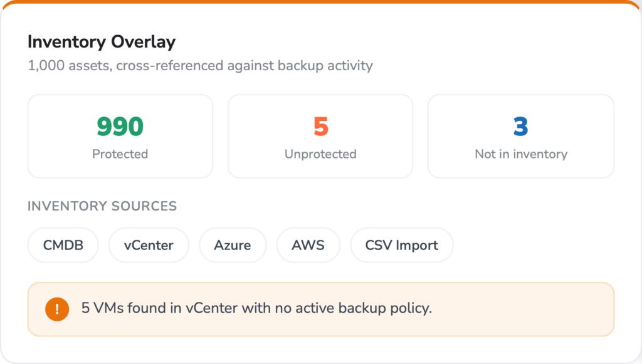
Task: Pick the AWS source pill
Action: (x=308, y=245)
